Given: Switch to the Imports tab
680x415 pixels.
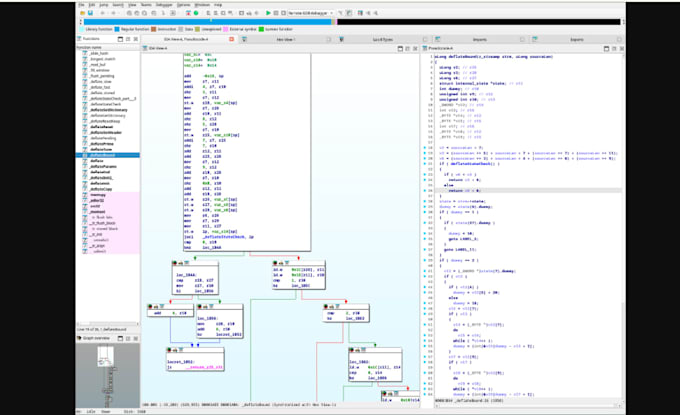Looking at the screenshot, I should point(479,39).
